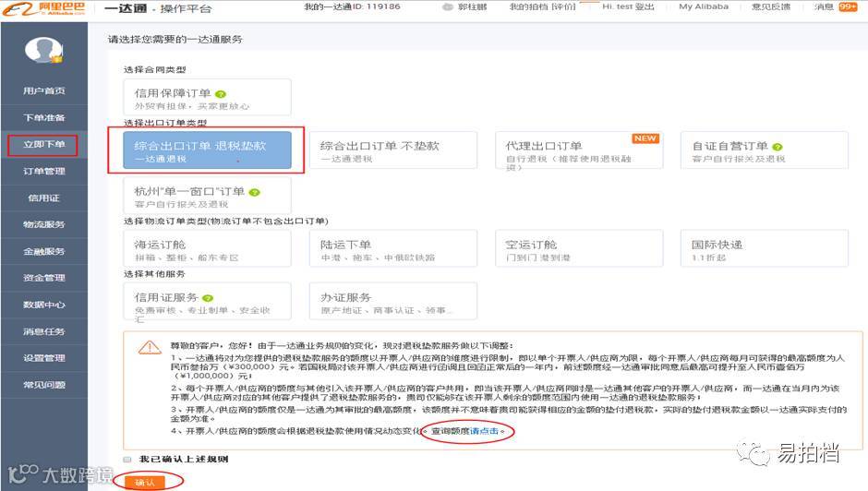Click help icon beside 自证自营订单
The height and width of the screenshot is (491, 868).
point(778,147)
